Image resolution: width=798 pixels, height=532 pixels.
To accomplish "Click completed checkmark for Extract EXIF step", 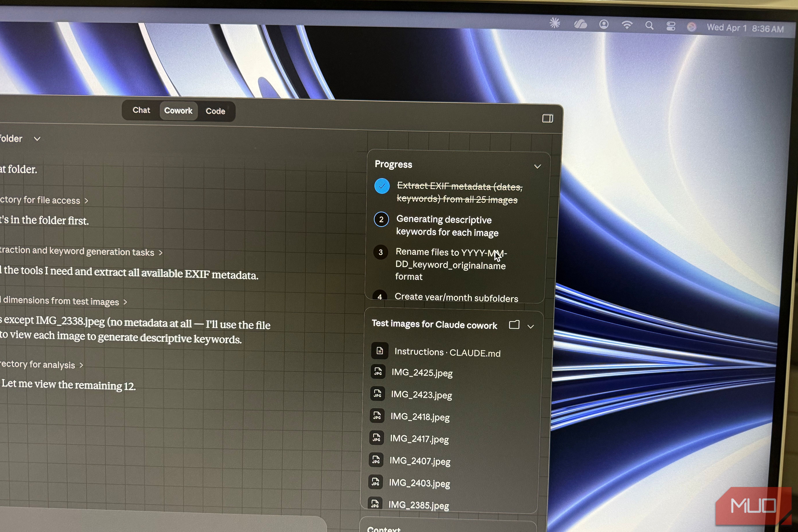I will click(382, 186).
